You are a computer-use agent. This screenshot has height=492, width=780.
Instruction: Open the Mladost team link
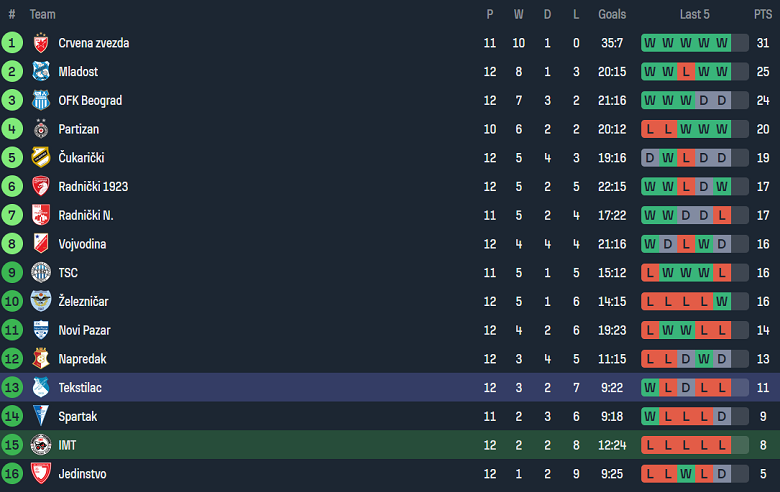click(78, 72)
